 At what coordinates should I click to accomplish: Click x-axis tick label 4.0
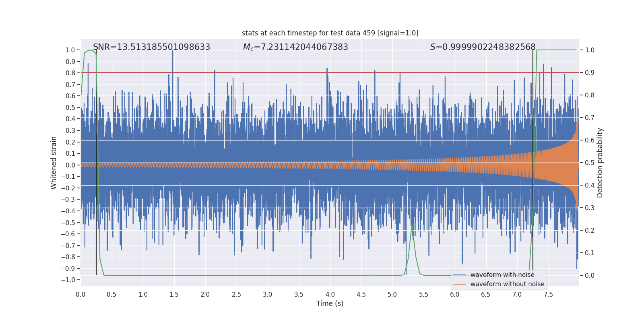pyautogui.click(x=330, y=294)
